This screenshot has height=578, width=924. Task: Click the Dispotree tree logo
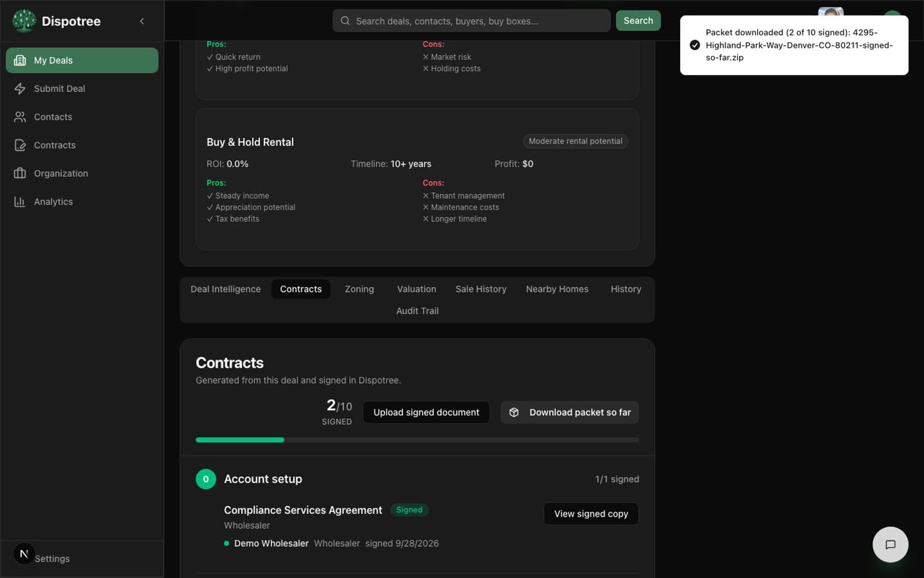[24, 21]
